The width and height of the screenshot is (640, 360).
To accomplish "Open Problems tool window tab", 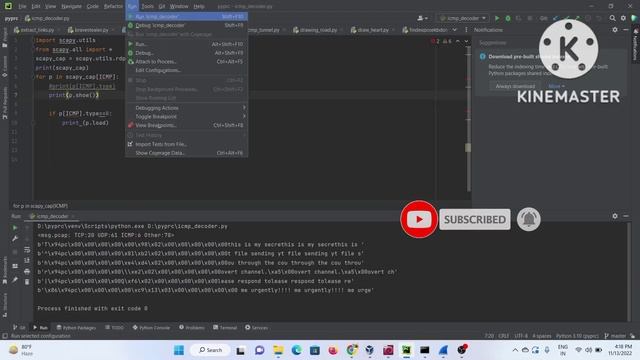I will pos(192,328).
